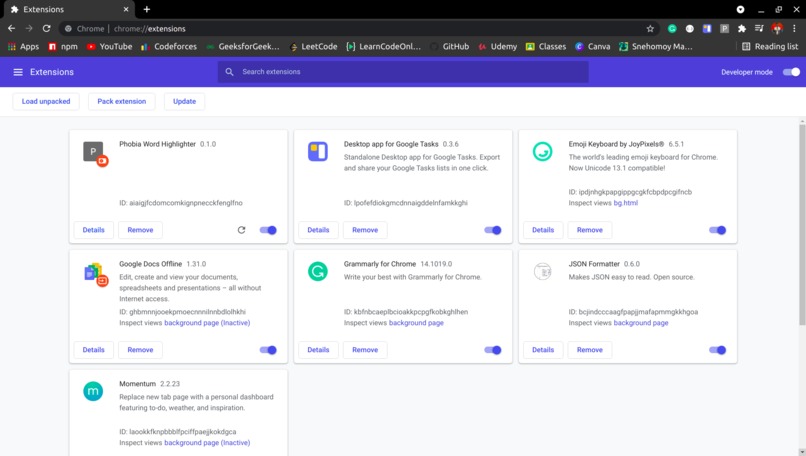Turn off Developer mode
The image size is (806, 456).
pyautogui.click(x=791, y=72)
